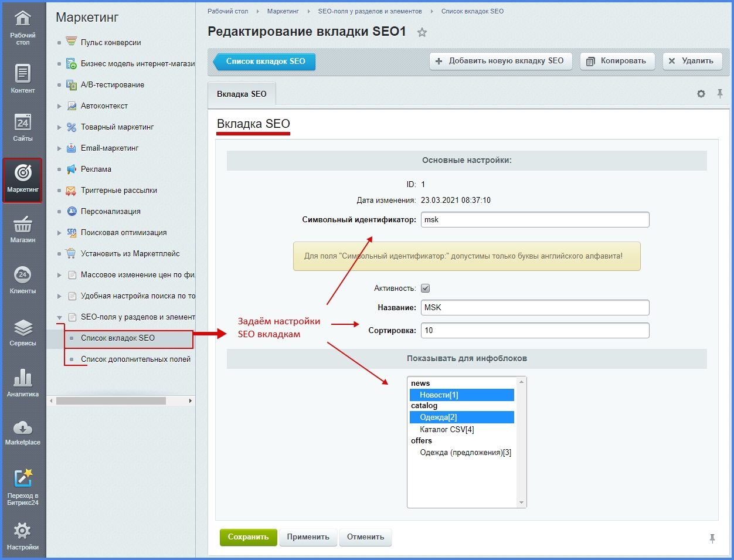734x560 pixels.
Task: Switch to the Вкладка SEO tab
Action: (x=242, y=94)
